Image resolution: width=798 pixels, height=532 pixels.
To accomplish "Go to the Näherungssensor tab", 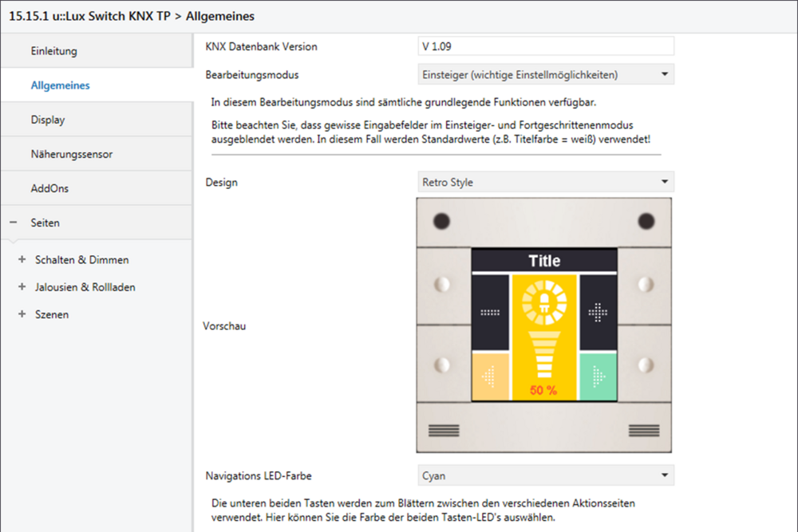I will click(x=71, y=154).
